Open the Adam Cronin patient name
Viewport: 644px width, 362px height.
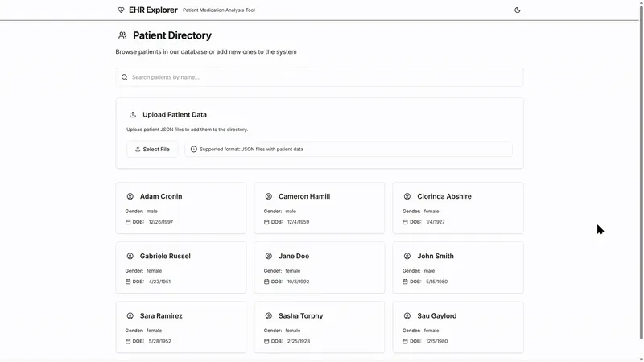(x=161, y=196)
